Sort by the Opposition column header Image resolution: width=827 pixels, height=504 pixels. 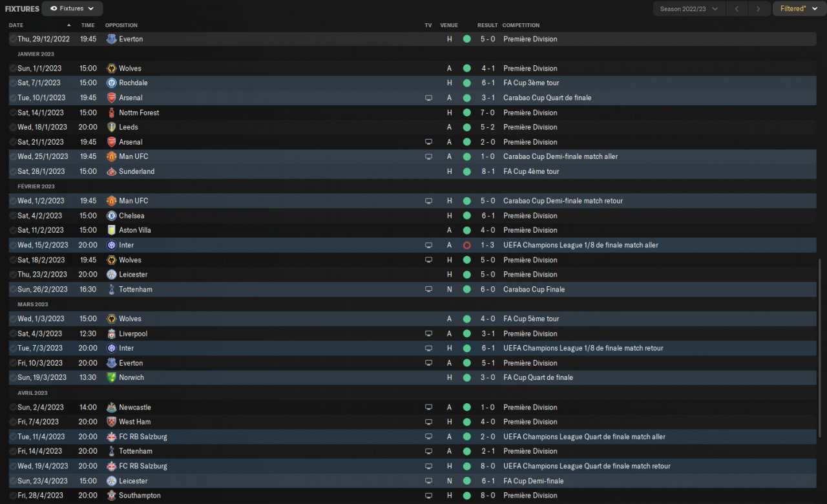(121, 25)
